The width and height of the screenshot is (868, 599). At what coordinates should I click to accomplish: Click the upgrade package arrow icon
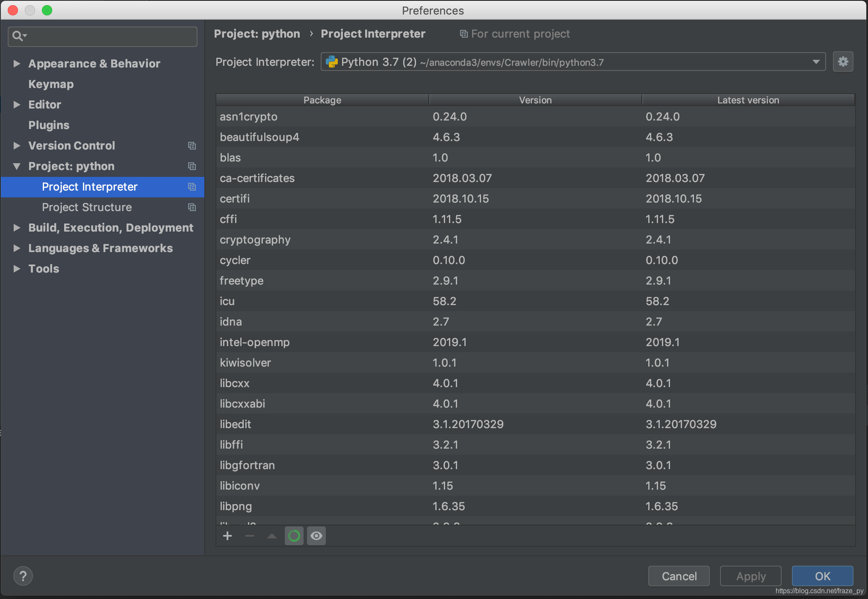[x=272, y=536]
